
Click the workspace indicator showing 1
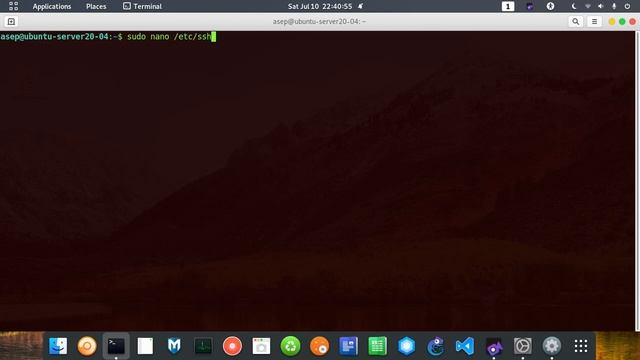508,6
